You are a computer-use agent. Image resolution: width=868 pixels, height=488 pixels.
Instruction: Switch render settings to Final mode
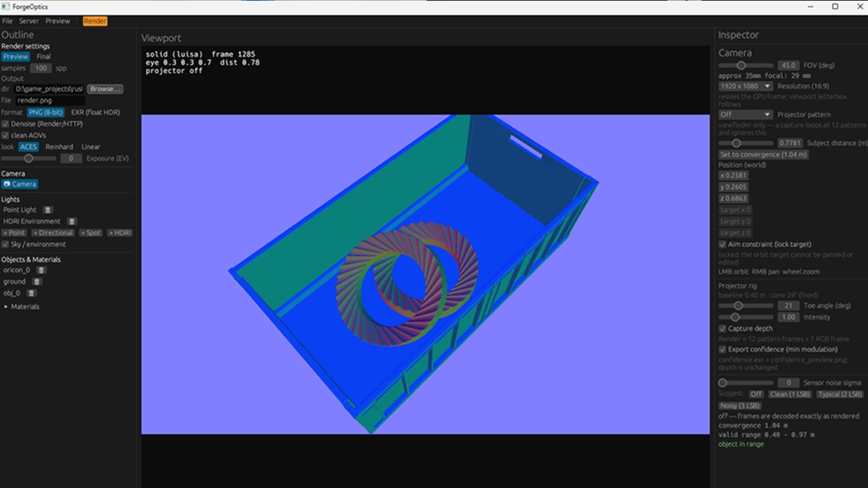43,56
